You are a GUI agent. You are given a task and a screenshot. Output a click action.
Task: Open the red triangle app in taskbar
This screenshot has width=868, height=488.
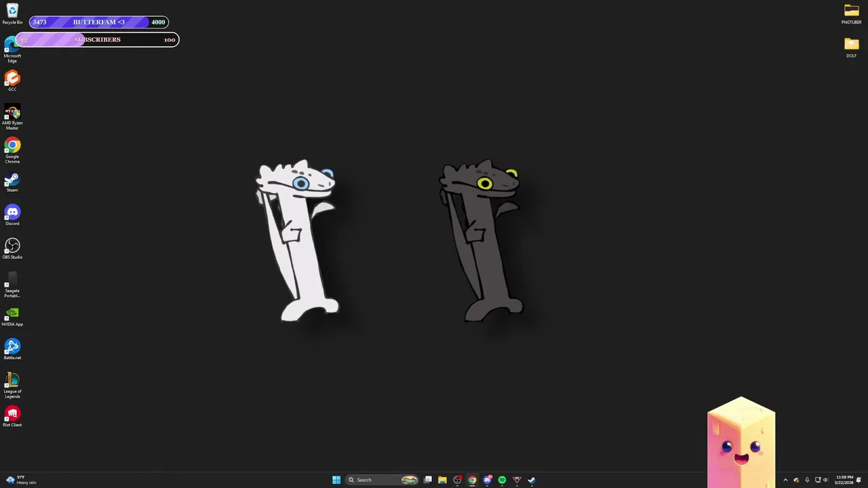[x=517, y=480]
